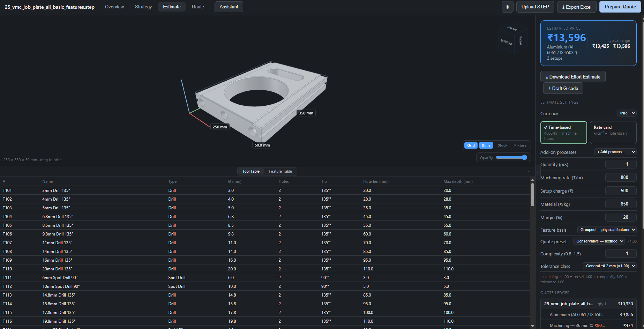644x329 pixels.
Task: Click the 250 mm dimension label
Action: tap(220, 127)
